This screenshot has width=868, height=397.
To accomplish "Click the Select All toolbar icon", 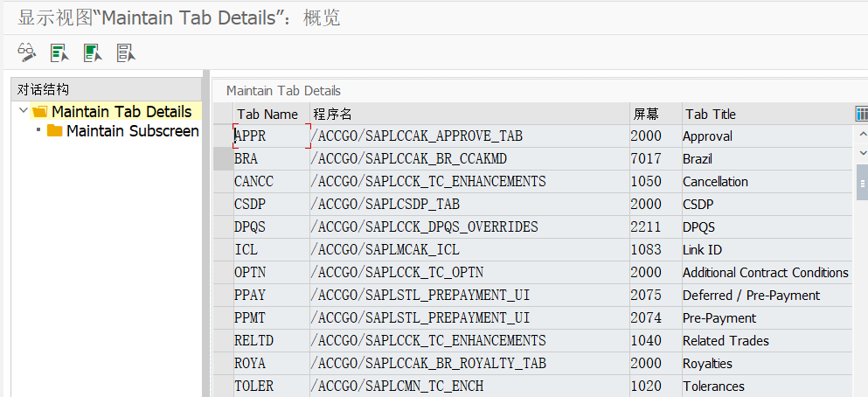I will click(59, 52).
